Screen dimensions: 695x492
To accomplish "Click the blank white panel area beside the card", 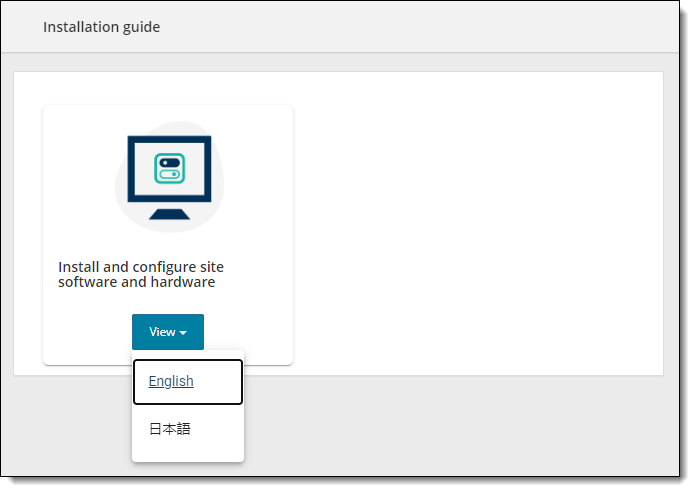I will (x=480, y=220).
